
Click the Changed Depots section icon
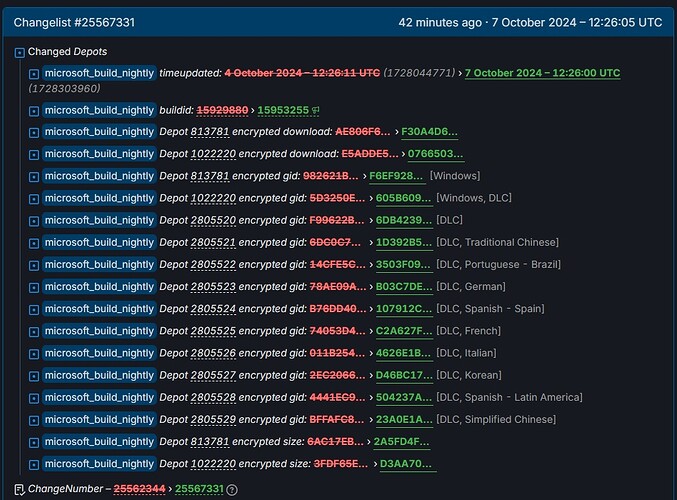click(19, 53)
